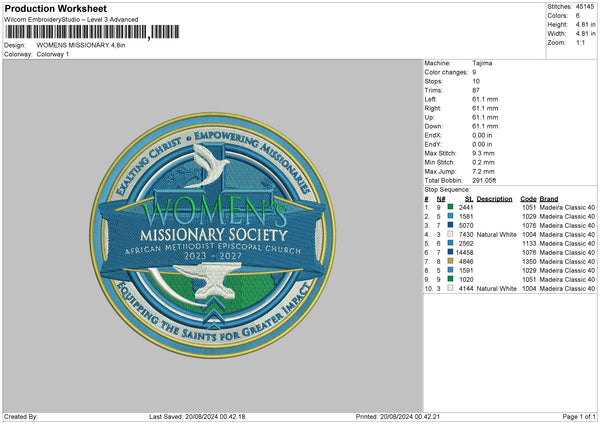Click 'Madeira Classic 40' brand in row 1
This screenshot has height=424, width=600.
(x=567, y=207)
